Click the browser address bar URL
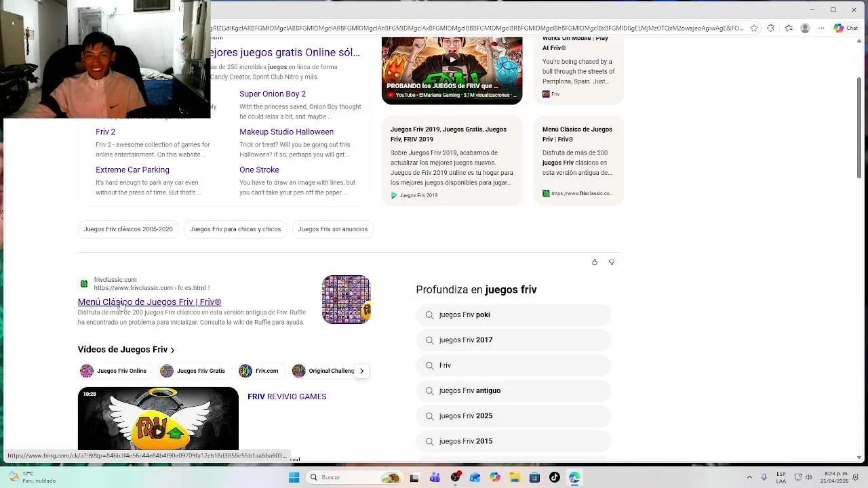This screenshot has height=488, width=868. pos(477,28)
